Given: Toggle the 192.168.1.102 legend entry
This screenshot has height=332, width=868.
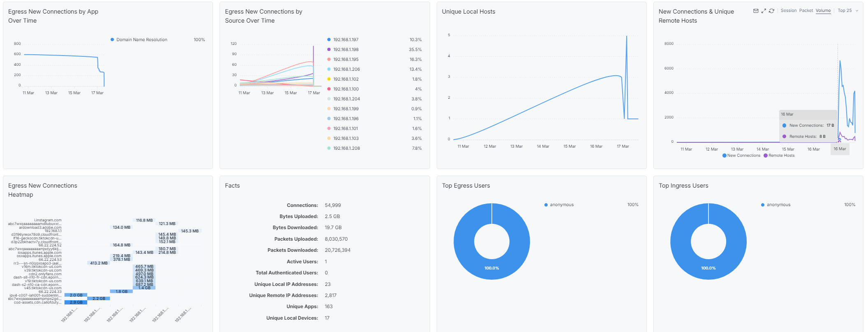Looking at the screenshot, I should (343, 79).
